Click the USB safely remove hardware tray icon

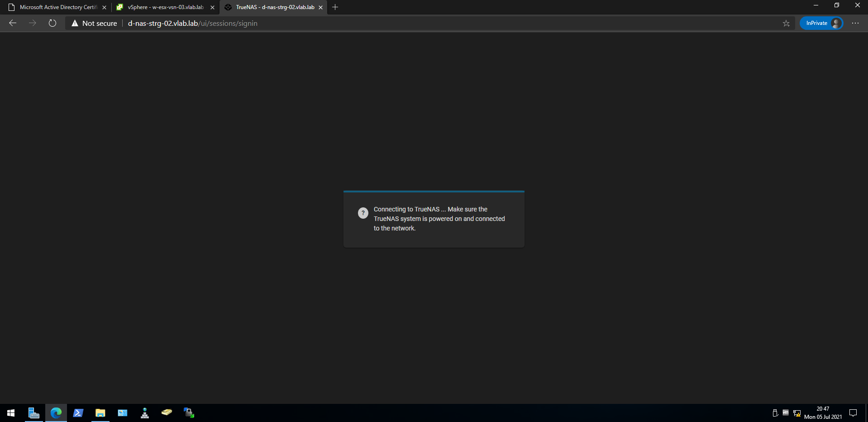point(775,413)
